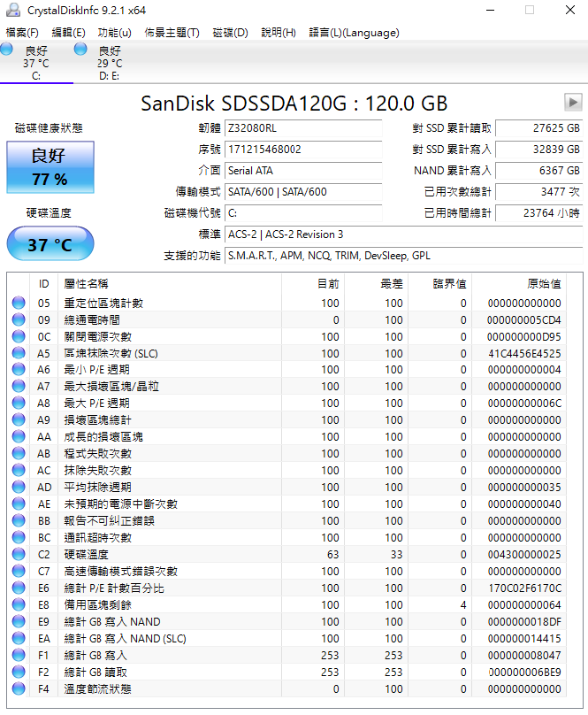Open the 語言(L)(Language) menu

pos(354,33)
